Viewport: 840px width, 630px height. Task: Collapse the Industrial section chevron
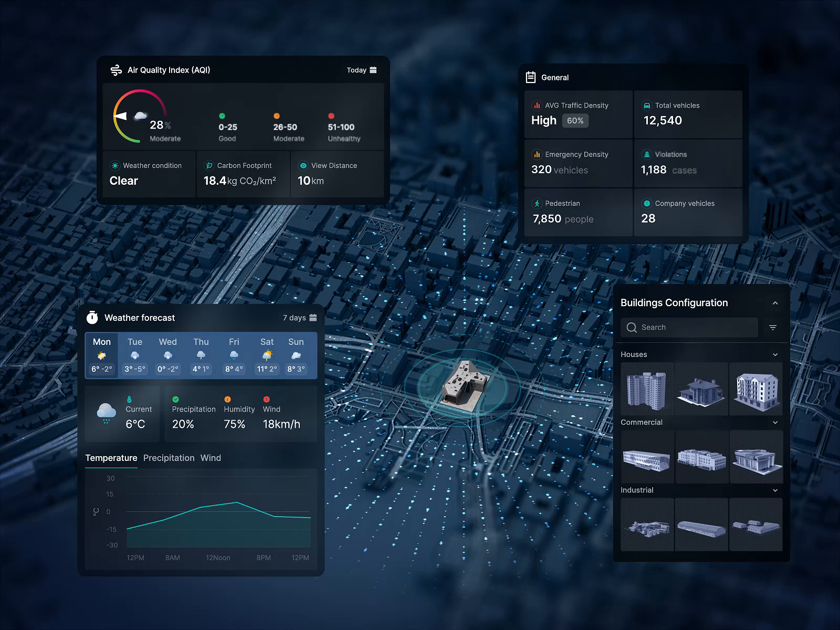[775, 490]
